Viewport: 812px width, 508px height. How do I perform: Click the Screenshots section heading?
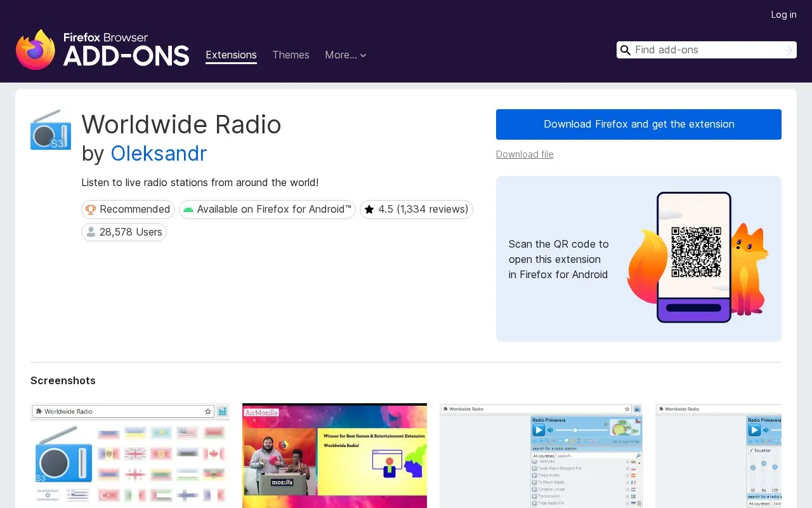[63, 381]
